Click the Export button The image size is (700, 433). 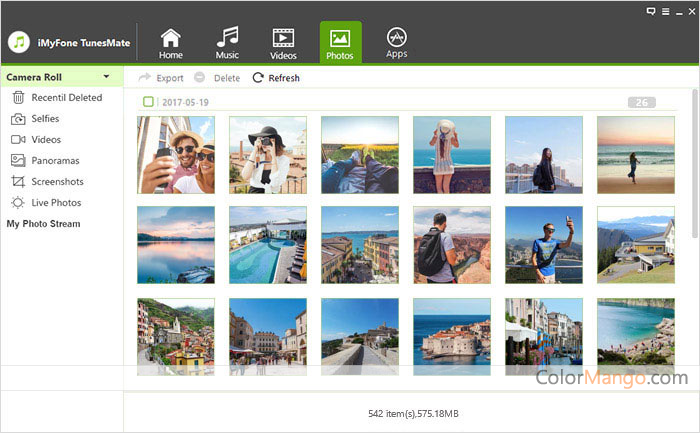(161, 78)
